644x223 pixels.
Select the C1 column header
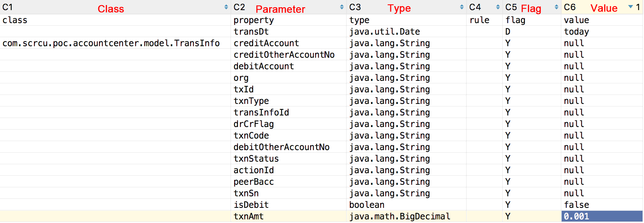115,7
